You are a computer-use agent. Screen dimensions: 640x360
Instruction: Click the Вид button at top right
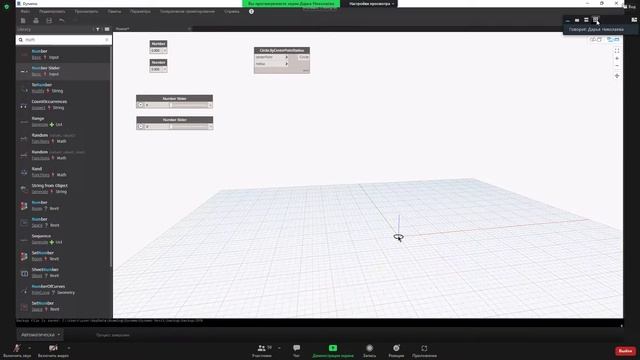point(630,7)
